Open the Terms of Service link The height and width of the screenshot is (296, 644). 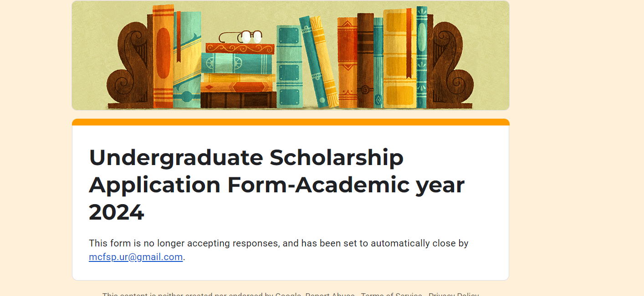point(392,294)
